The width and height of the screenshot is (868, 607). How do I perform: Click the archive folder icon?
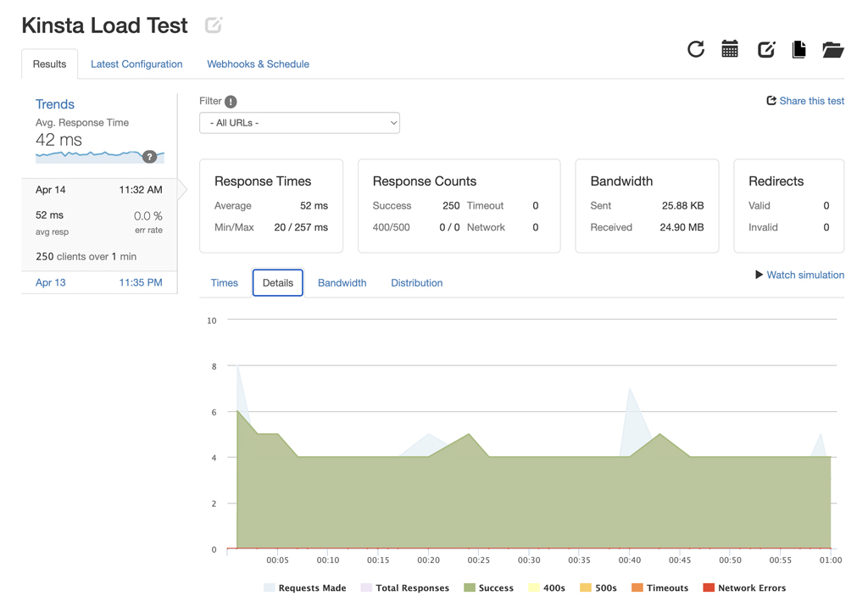832,49
